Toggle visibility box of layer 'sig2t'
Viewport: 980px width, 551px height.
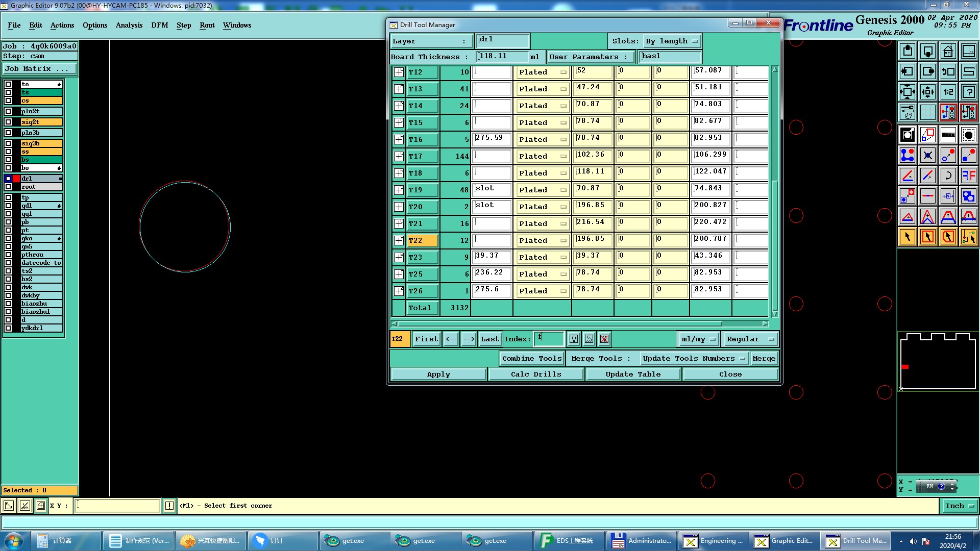(x=8, y=122)
